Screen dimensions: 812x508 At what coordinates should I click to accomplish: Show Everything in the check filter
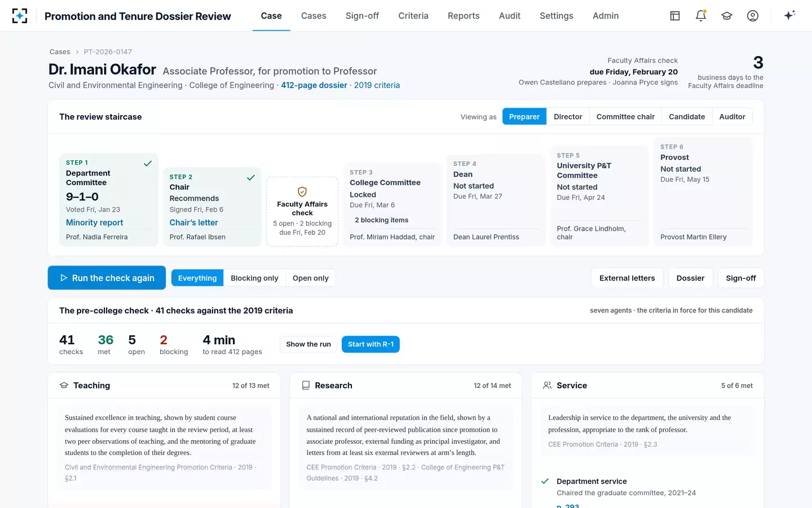click(x=197, y=278)
